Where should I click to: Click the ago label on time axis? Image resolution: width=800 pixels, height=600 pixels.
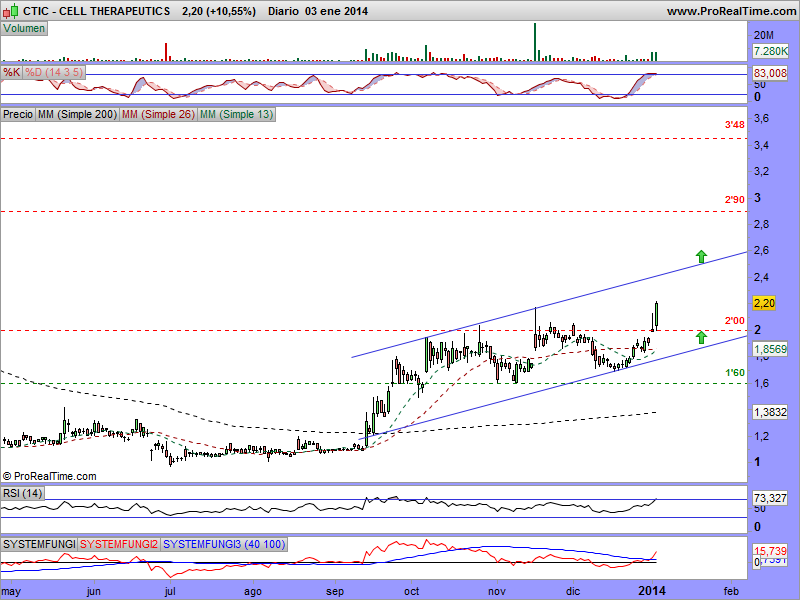253,591
